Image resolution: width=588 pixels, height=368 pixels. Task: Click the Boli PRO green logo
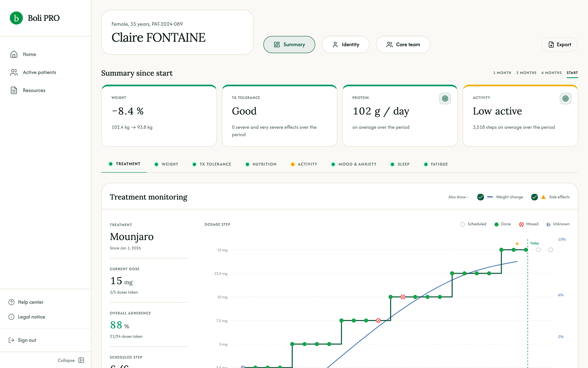[x=16, y=18]
